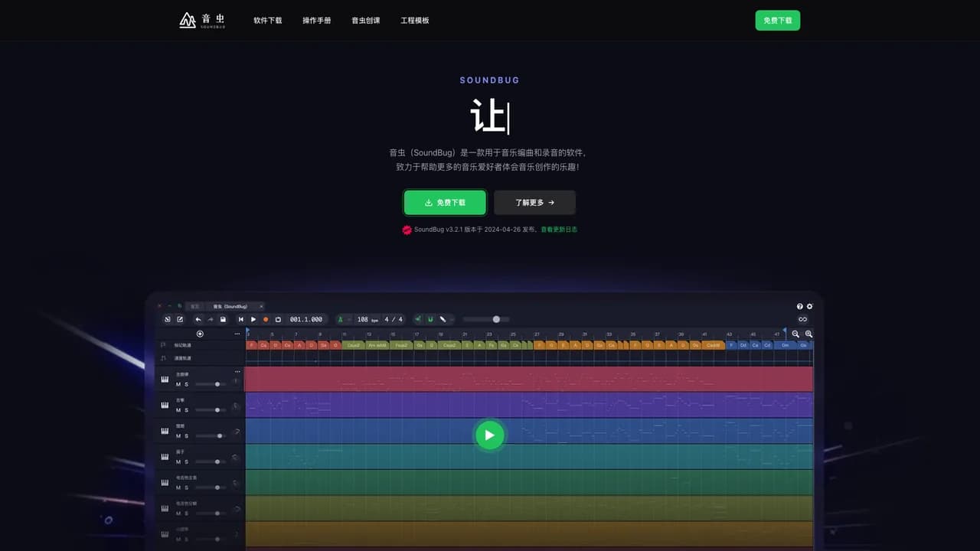Click the 了解更多 button
Viewport: 980px width, 551px height.
(534, 203)
